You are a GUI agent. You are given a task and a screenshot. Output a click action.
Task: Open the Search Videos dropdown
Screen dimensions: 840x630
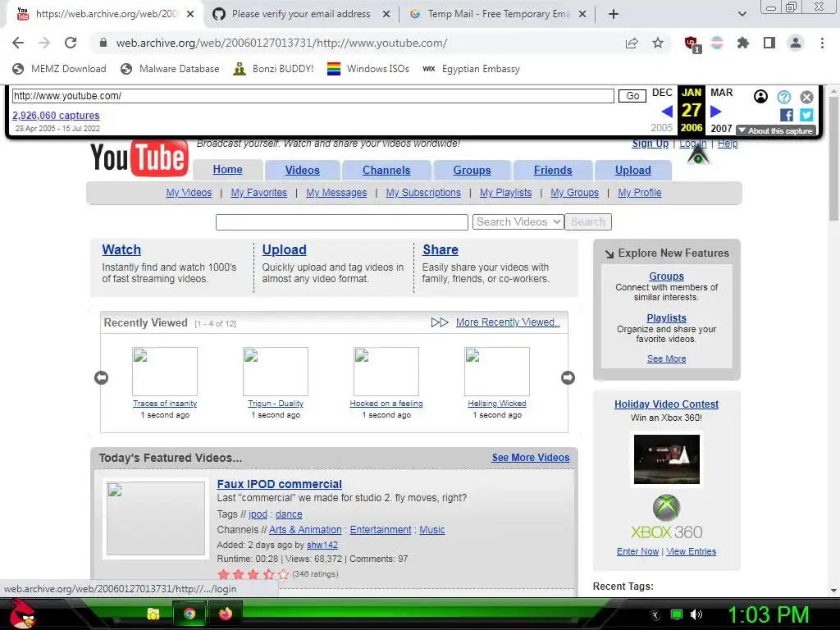[x=518, y=221]
